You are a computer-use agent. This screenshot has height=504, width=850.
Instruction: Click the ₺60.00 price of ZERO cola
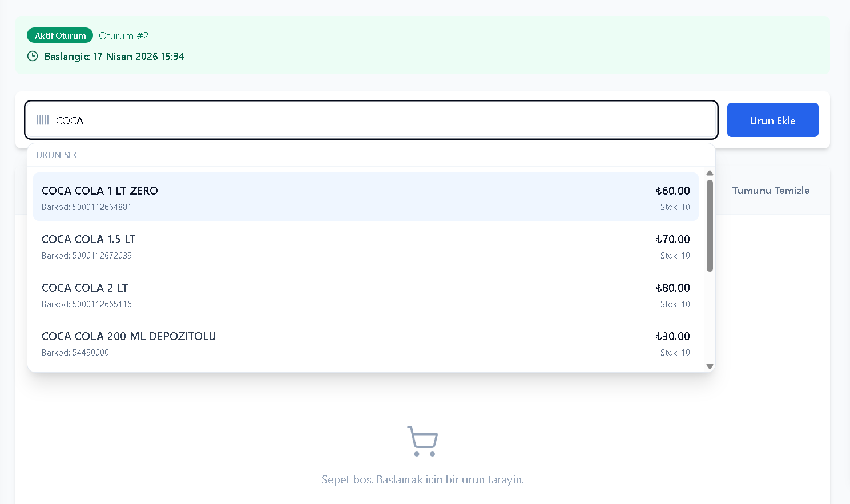pos(672,191)
